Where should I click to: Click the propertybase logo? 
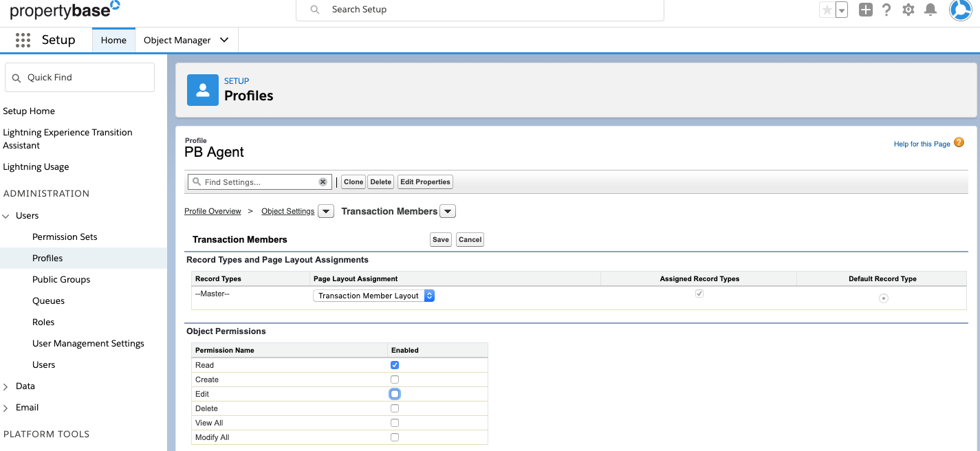[61, 10]
